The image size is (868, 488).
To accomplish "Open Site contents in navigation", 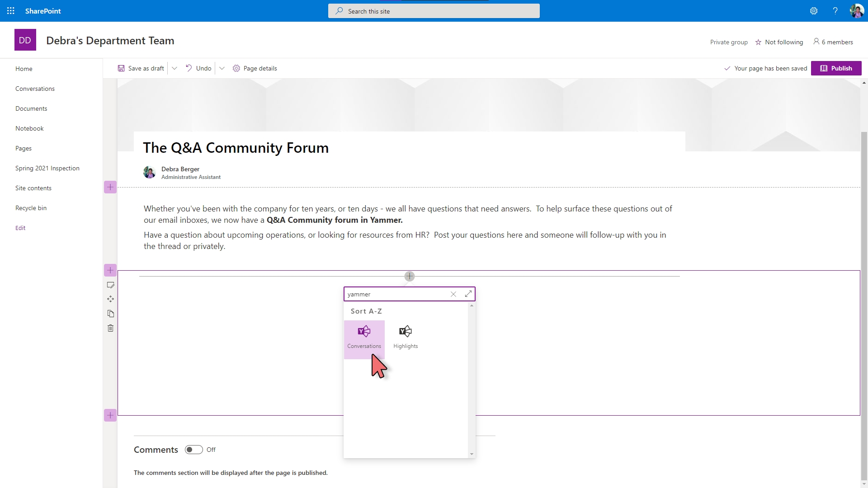I will (33, 188).
